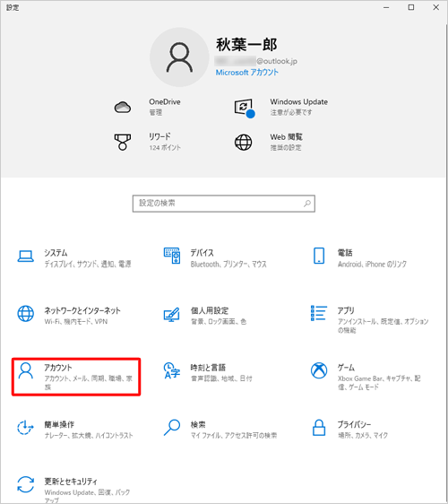The image size is (448, 504).
Task: Click the 簡単操作 accessibility icon
Action: (x=25, y=428)
